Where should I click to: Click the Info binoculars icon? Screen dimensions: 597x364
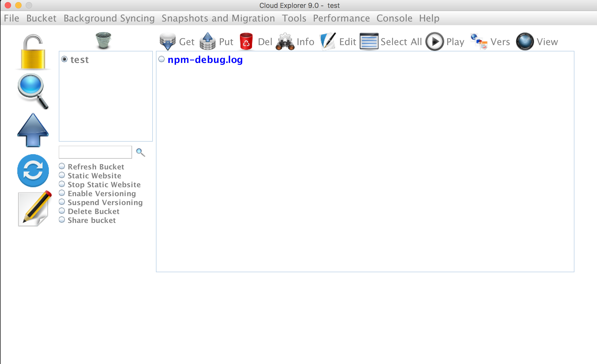[x=285, y=41]
